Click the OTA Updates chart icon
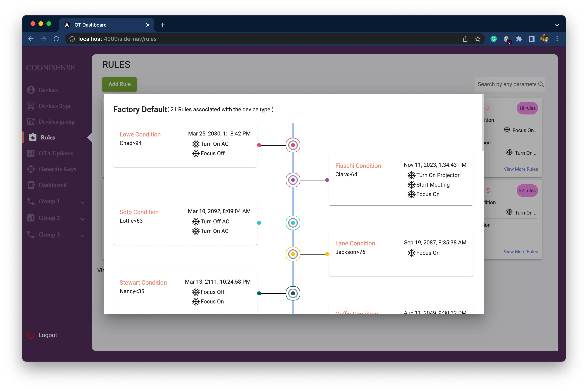Image resolution: width=588 pixels, height=391 pixels. (x=31, y=153)
